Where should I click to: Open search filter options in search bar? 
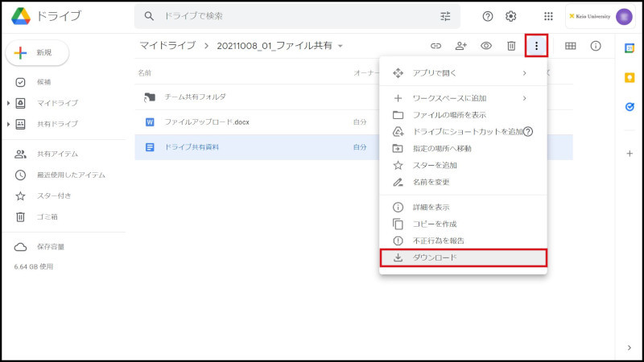pyautogui.click(x=445, y=16)
